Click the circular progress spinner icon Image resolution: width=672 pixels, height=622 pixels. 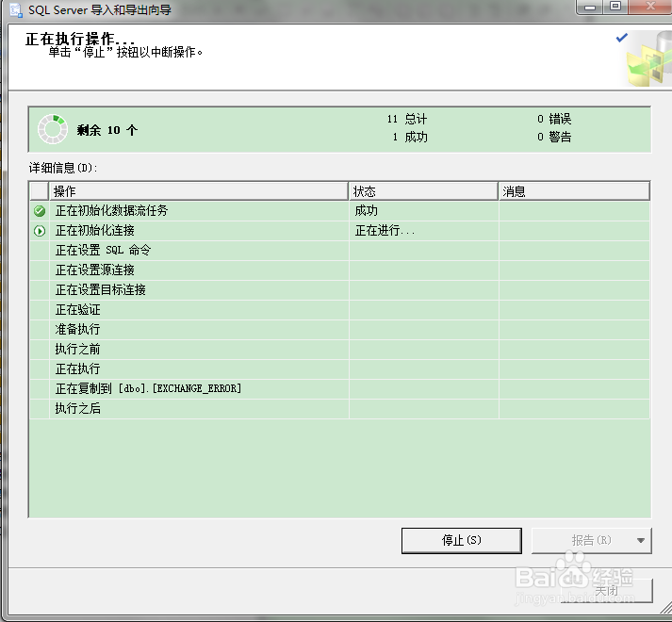point(52,129)
